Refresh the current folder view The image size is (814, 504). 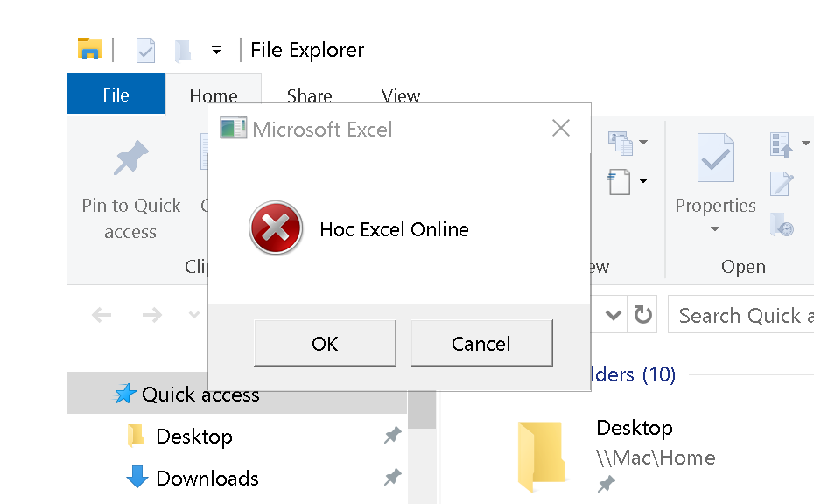click(643, 314)
